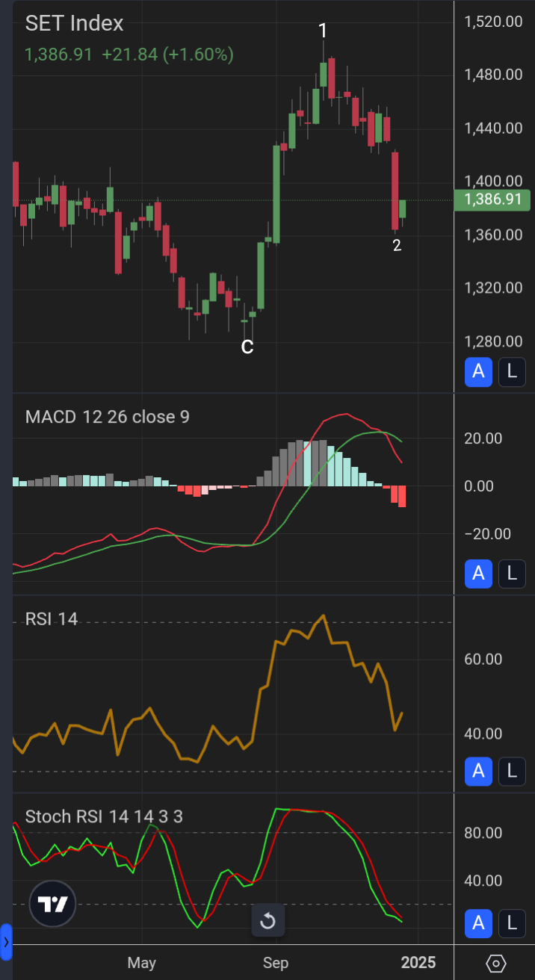Open chart settings via the hexagon gear icon
The image size is (535, 980).
[496, 963]
